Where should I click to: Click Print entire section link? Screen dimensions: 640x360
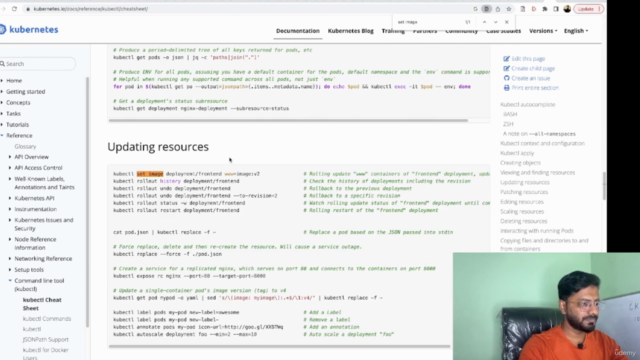[531, 88]
